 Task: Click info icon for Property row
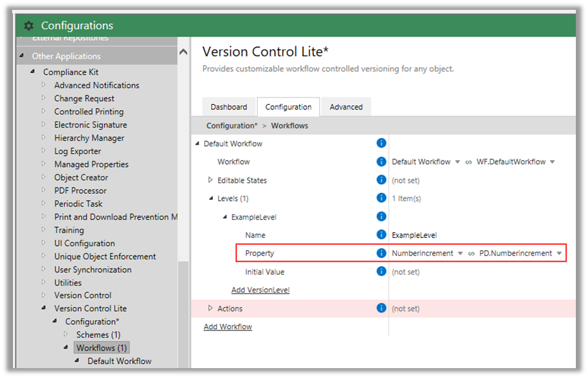[381, 253]
